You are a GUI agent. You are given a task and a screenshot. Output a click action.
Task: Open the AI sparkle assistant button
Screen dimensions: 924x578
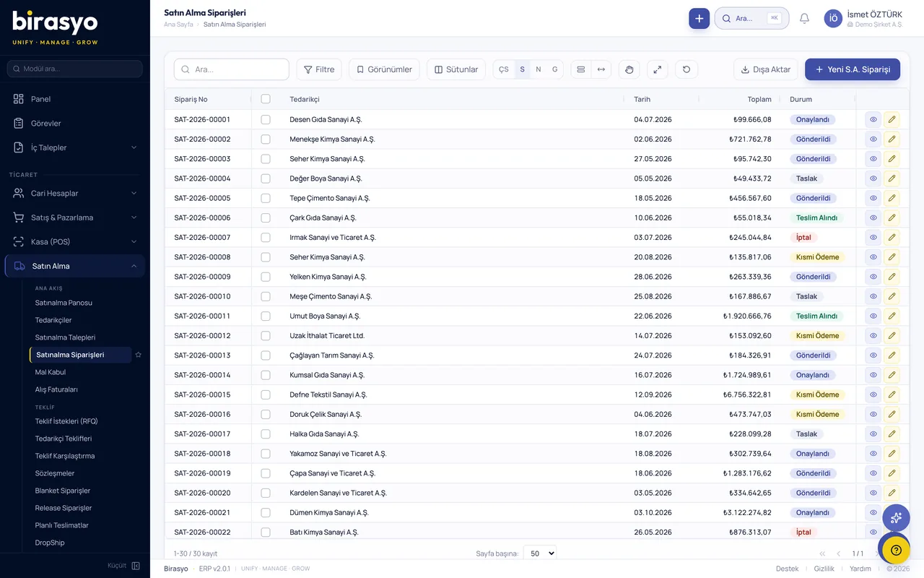[x=896, y=517]
